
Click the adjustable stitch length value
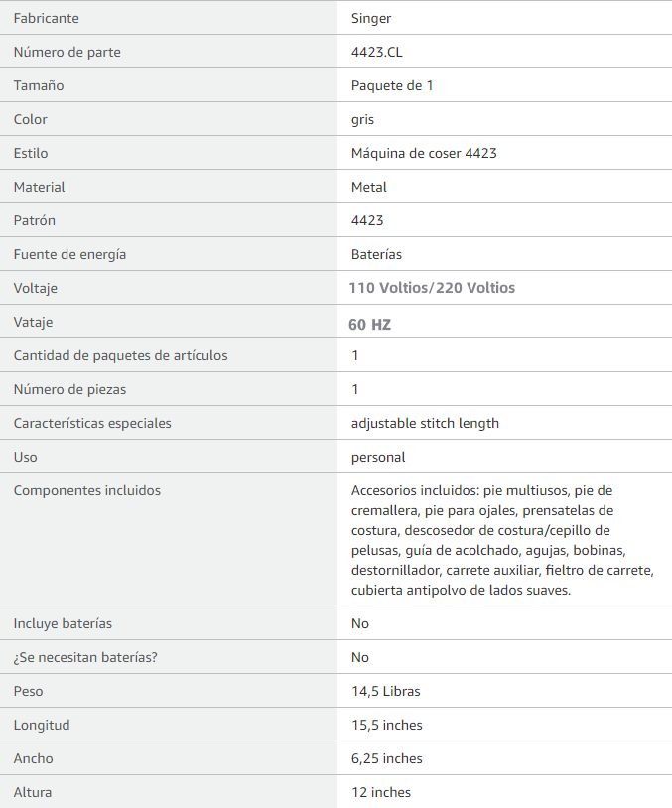tap(425, 423)
